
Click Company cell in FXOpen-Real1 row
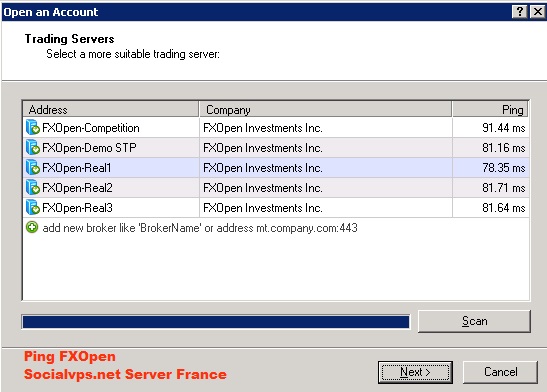click(x=326, y=168)
